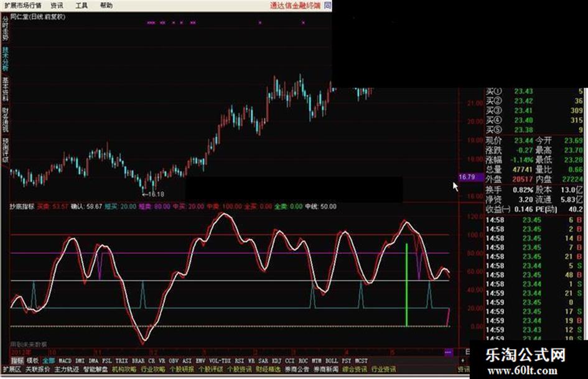Switch the indicator to EMV
The height and width of the screenshot is (379, 588).
tap(200, 360)
